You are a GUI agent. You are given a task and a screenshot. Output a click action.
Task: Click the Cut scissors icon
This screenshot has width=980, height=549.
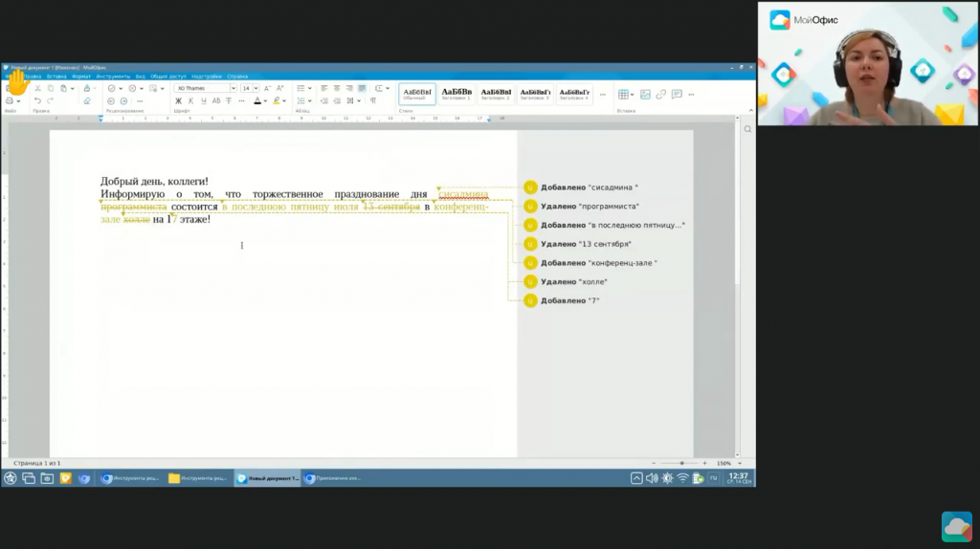[x=37, y=89]
